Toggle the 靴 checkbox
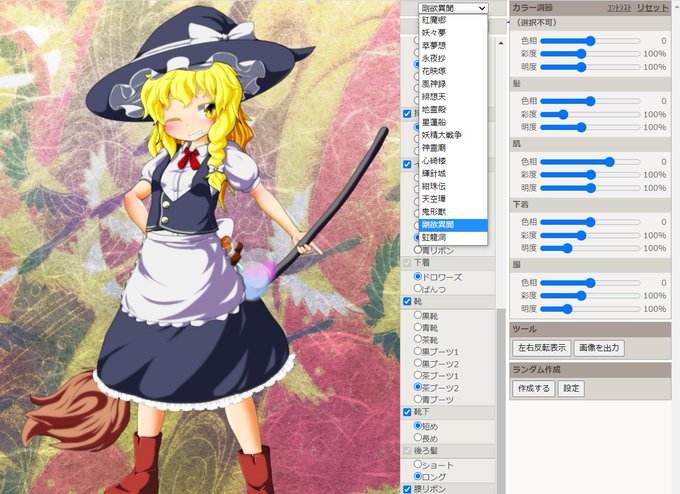The width and height of the screenshot is (680, 494). coord(407,301)
